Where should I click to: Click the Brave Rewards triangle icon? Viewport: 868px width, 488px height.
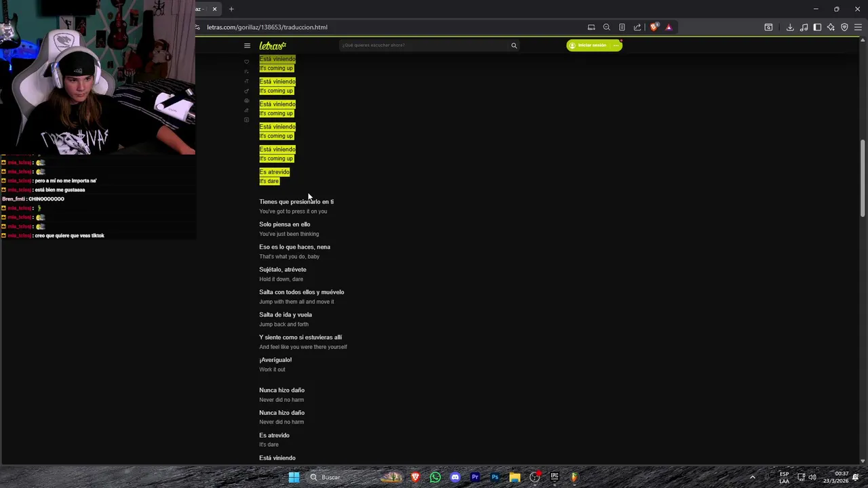pyautogui.click(x=669, y=27)
